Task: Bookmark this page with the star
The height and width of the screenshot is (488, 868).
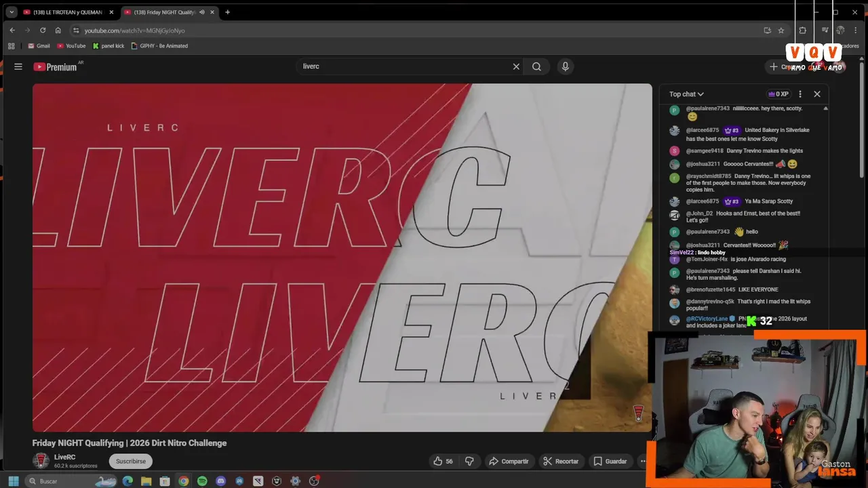Action: pos(781,30)
